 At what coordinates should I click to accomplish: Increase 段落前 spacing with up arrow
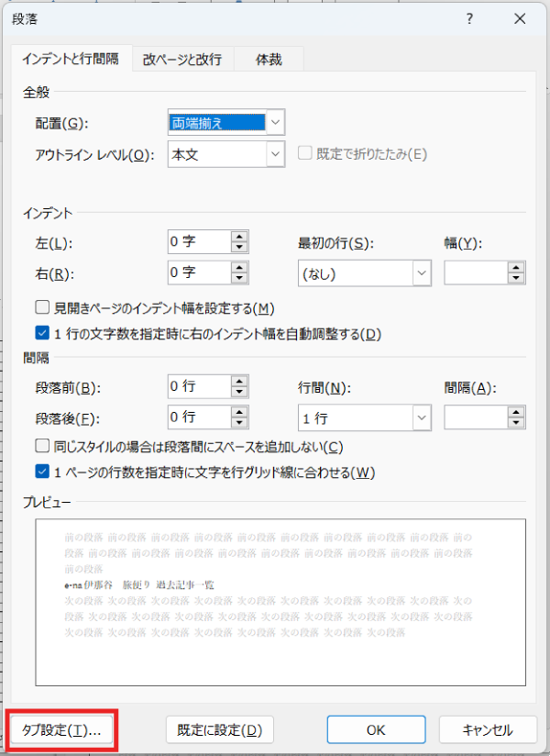[240, 382]
